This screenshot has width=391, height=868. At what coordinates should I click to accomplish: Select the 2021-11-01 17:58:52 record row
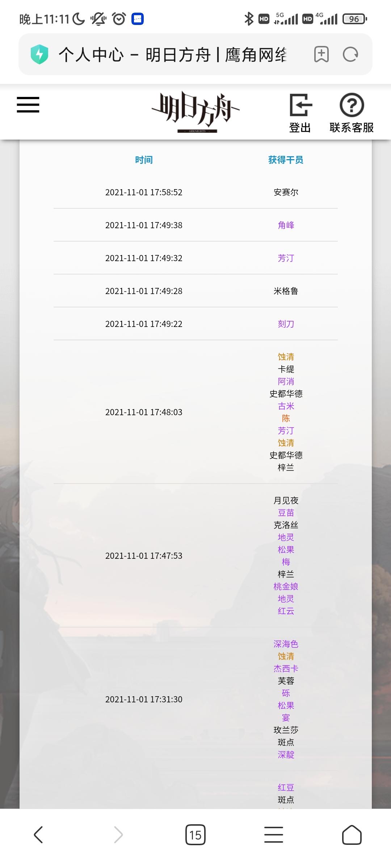195,192
